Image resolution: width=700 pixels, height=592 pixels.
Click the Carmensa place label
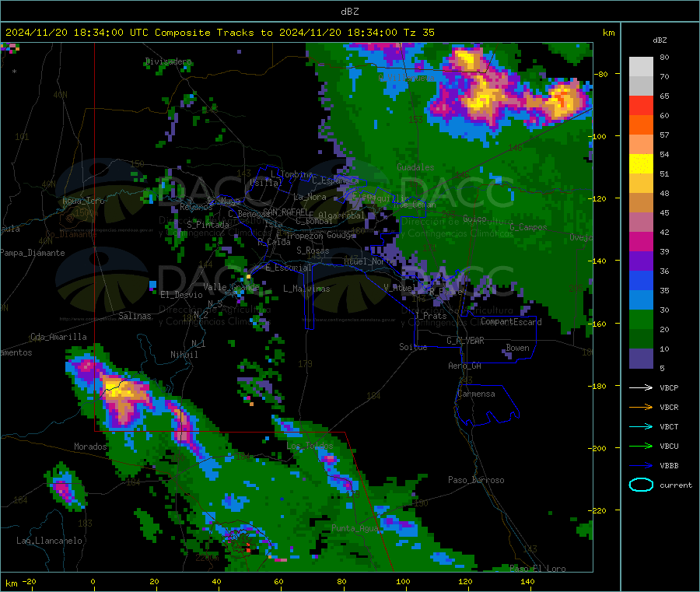(476, 394)
